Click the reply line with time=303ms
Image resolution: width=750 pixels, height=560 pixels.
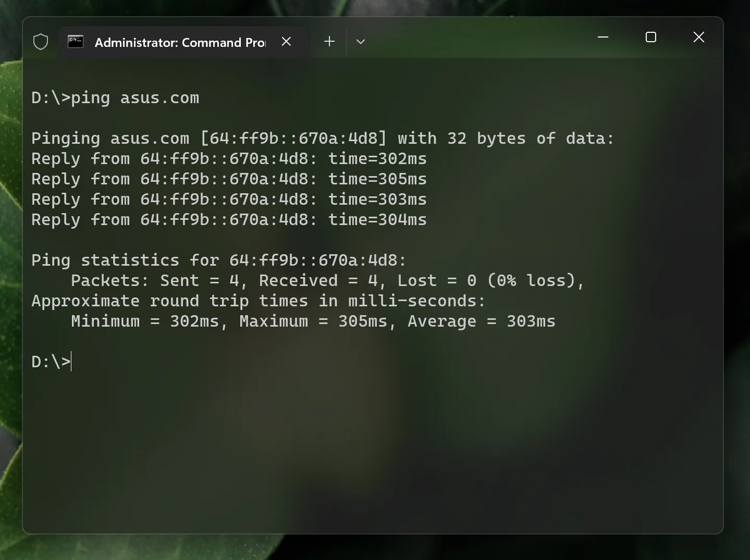click(229, 200)
